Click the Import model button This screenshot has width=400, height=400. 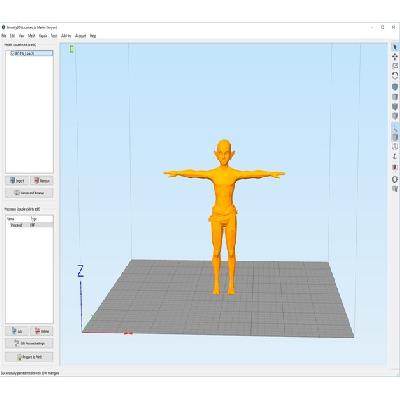(x=17, y=181)
